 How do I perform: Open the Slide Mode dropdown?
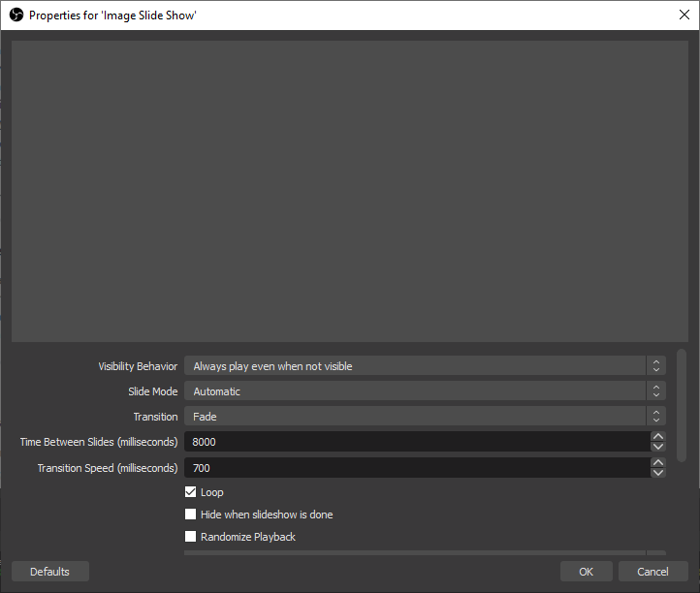click(425, 391)
